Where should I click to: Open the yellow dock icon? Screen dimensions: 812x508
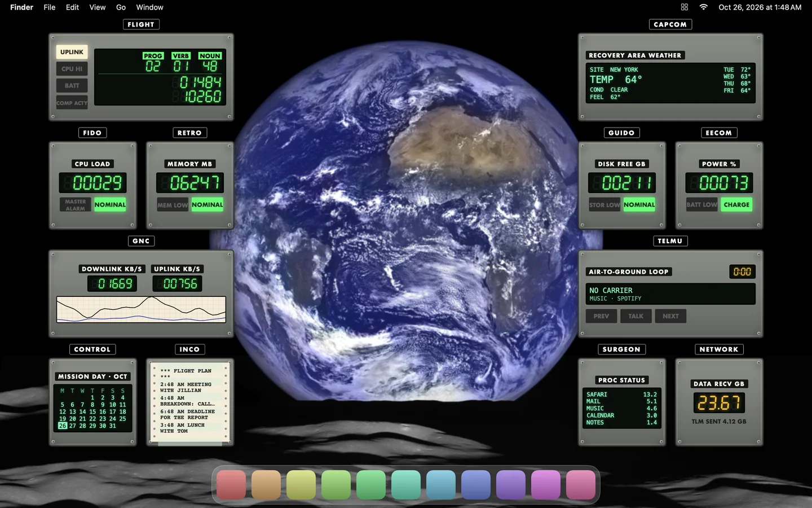tap(301, 485)
